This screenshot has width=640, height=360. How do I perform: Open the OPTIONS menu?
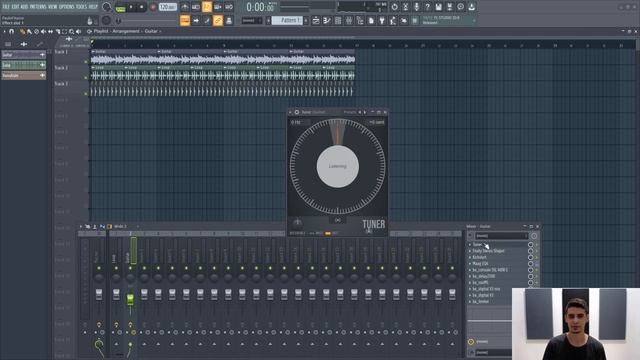[67, 7]
